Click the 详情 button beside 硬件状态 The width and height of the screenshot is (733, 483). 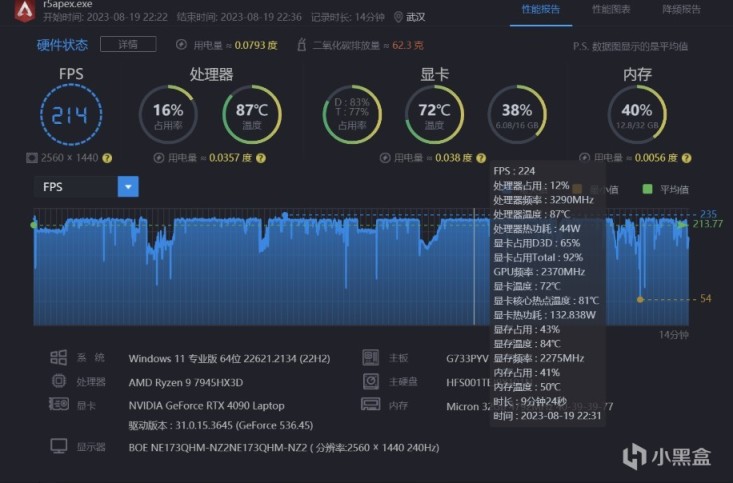click(x=128, y=44)
